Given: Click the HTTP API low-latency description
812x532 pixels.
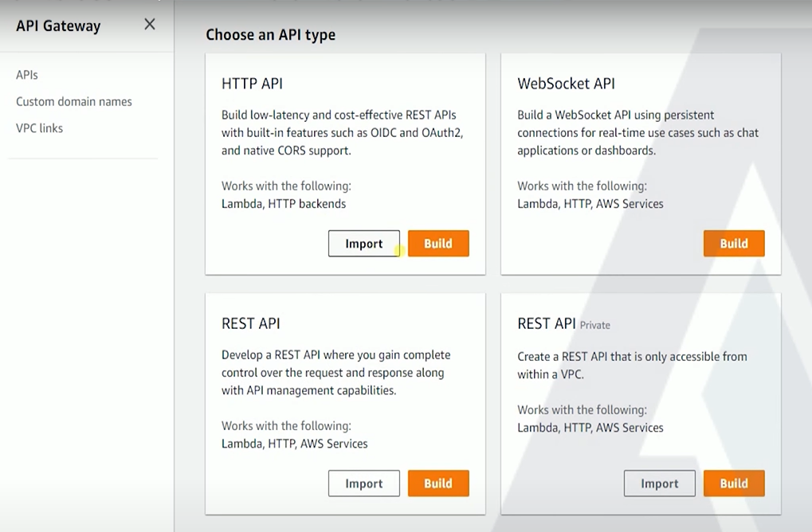Looking at the screenshot, I should click(x=343, y=132).
